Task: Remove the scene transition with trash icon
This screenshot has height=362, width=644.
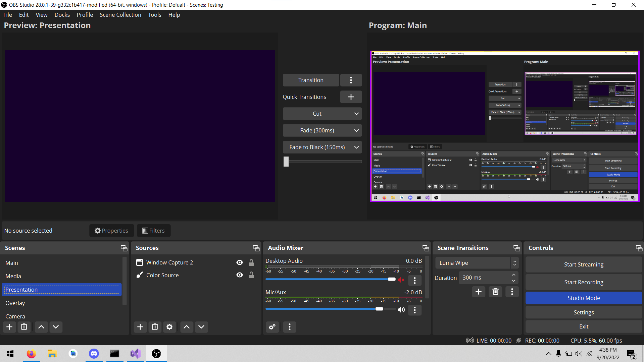Action: pyautogui.click(x=495, y=292)
